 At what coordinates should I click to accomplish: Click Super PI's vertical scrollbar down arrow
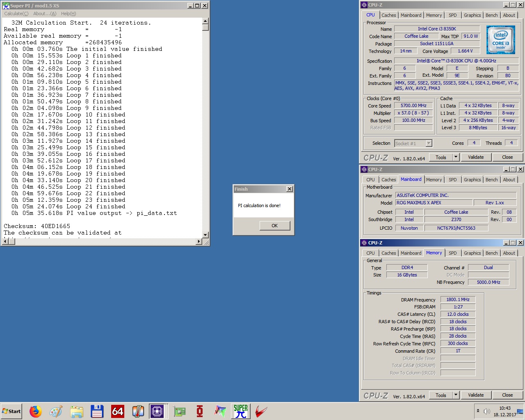[x=205, y=235]
